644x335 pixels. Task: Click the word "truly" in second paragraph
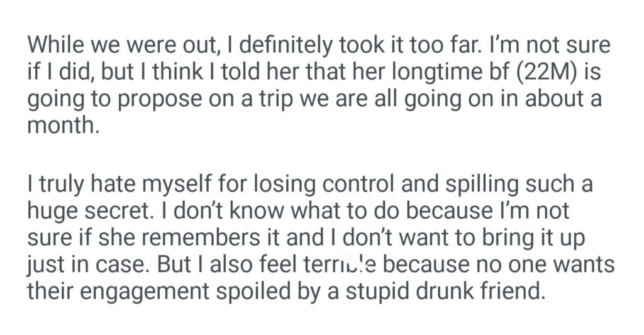[61, 186]
